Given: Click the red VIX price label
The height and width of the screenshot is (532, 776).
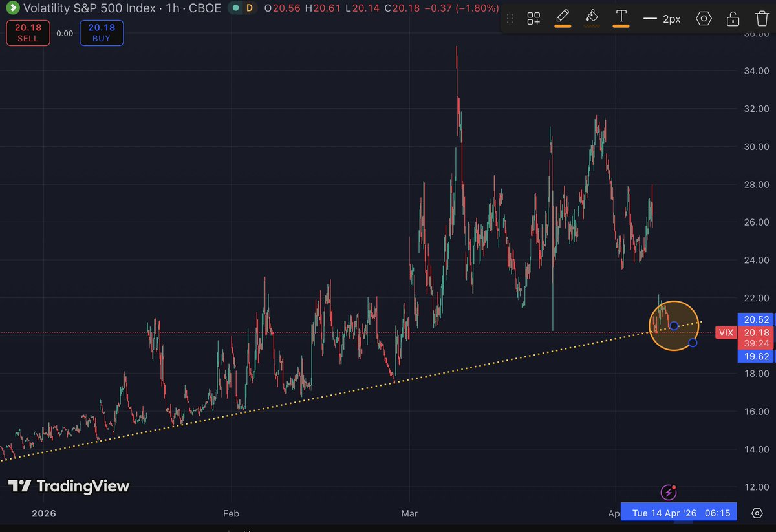Looking at the screenshot, I should click(x=726, y=333).
